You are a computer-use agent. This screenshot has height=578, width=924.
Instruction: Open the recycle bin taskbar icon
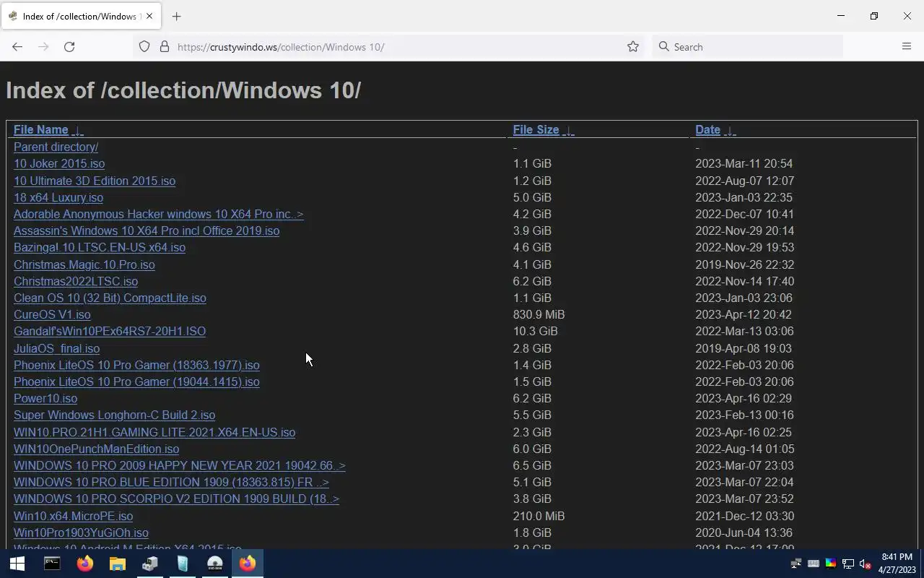183,564
